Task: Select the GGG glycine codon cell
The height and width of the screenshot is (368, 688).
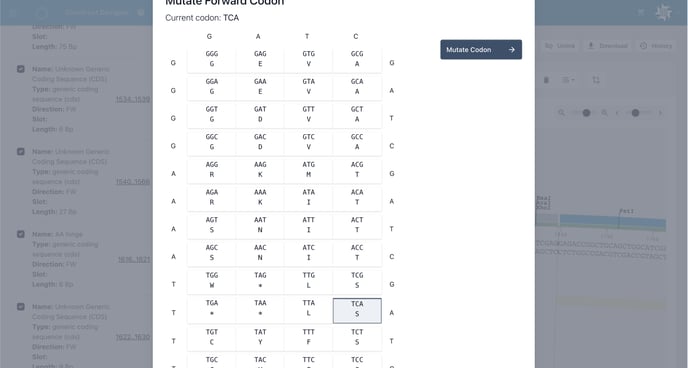Action: coord(212,59)
